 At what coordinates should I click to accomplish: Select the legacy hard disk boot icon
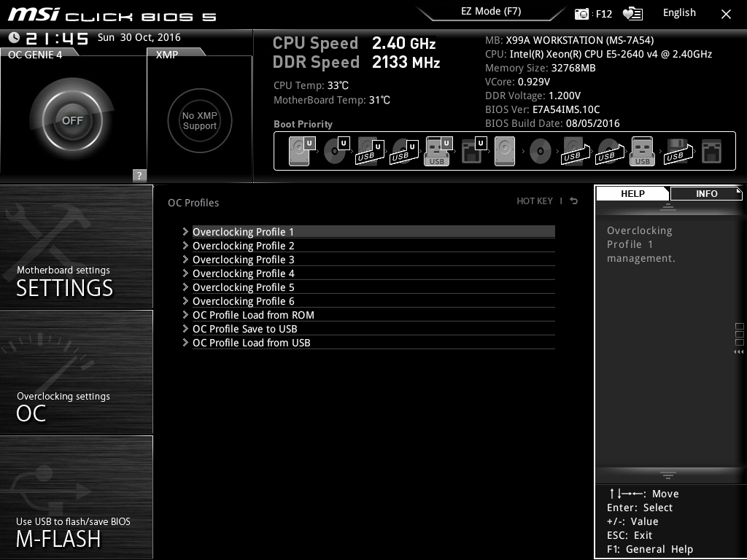[x=505, y=151]
